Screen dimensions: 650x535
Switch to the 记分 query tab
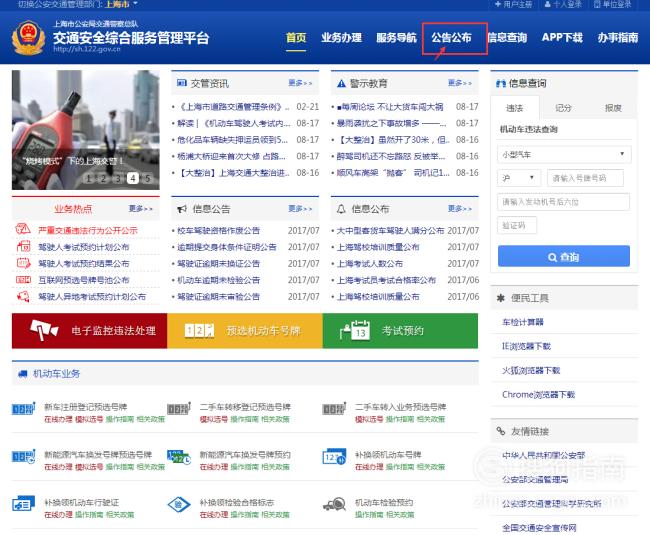[x=563, y=108]
